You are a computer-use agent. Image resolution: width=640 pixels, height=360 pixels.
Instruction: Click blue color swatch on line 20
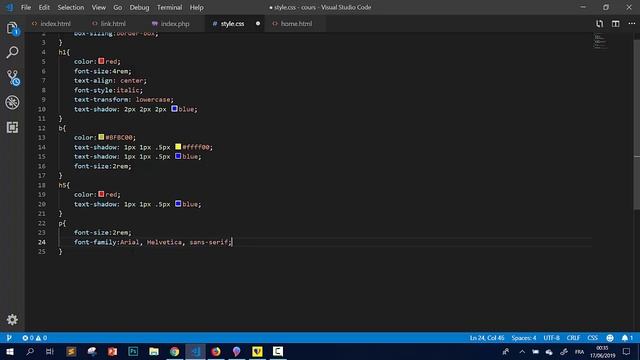[x=178, y=204]
